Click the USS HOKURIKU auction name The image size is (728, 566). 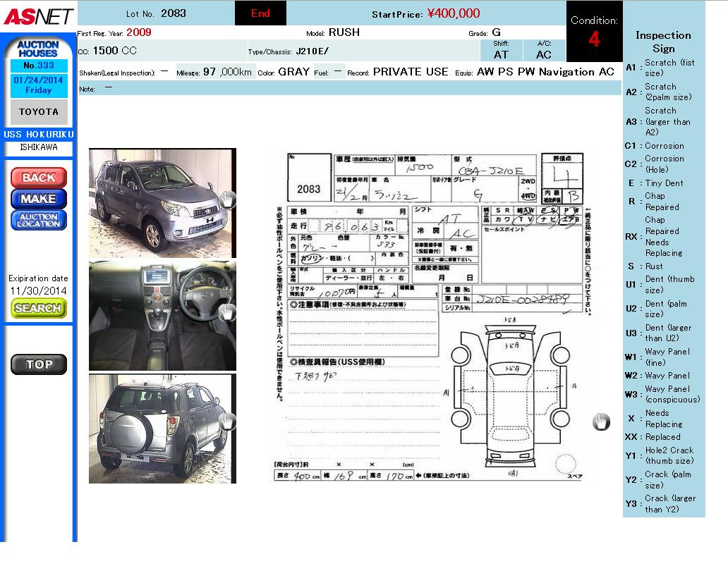click(x=39, y=134)
